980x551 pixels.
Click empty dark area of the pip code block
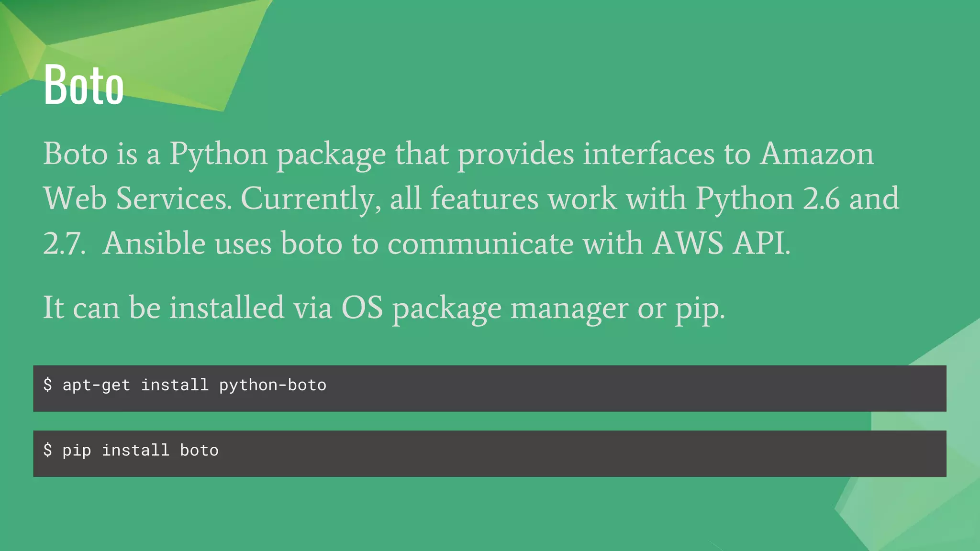click(574, 453)
